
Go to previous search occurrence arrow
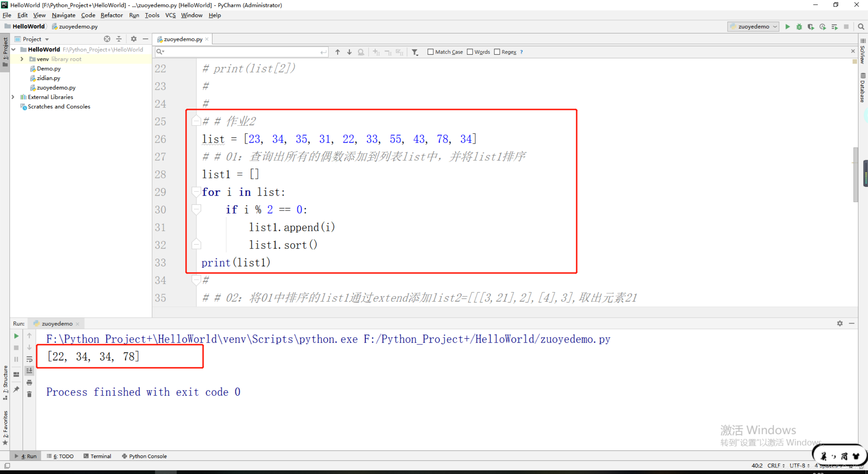coord(337,52)
